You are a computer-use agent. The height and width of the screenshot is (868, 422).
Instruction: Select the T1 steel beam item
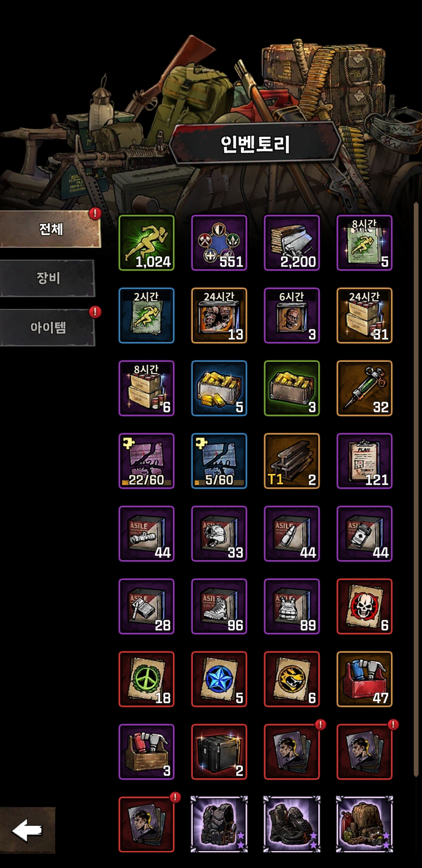click(292, 461)
